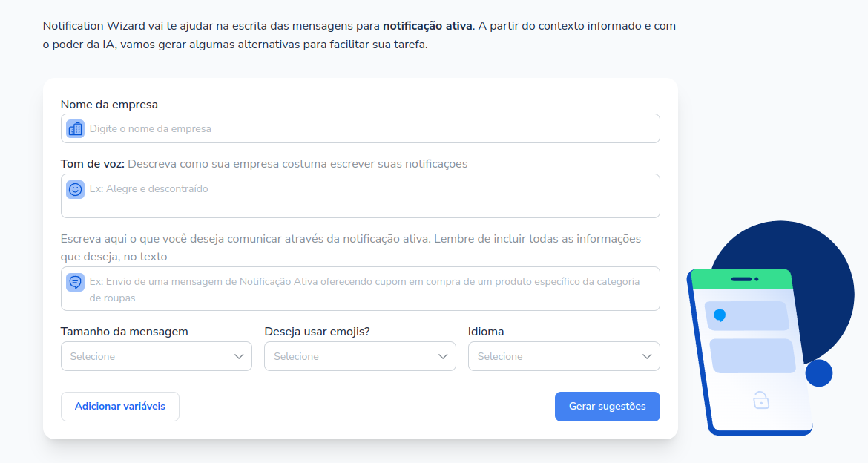Click the building icon in company name field

click(75, 129)
